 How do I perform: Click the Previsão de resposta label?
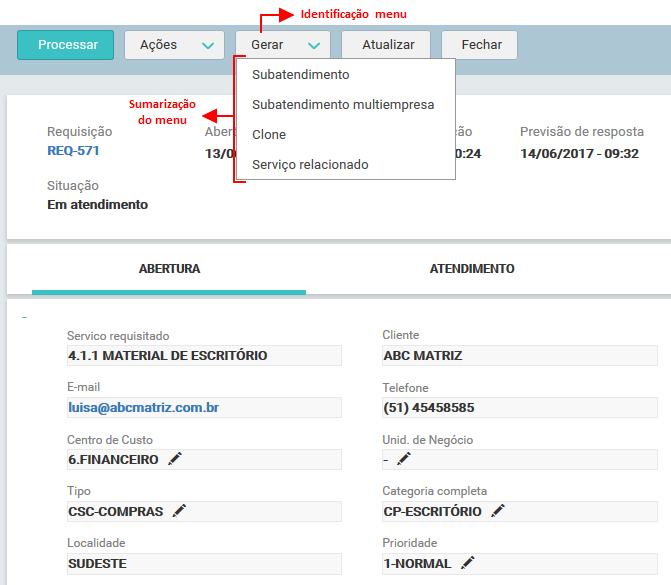[x=582, y=132]
